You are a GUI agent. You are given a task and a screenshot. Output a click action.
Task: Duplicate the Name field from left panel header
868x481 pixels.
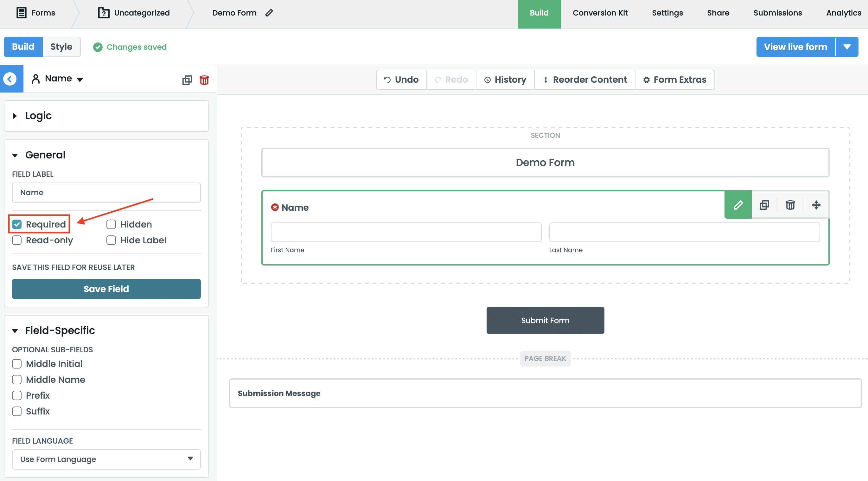pos(187,80)
